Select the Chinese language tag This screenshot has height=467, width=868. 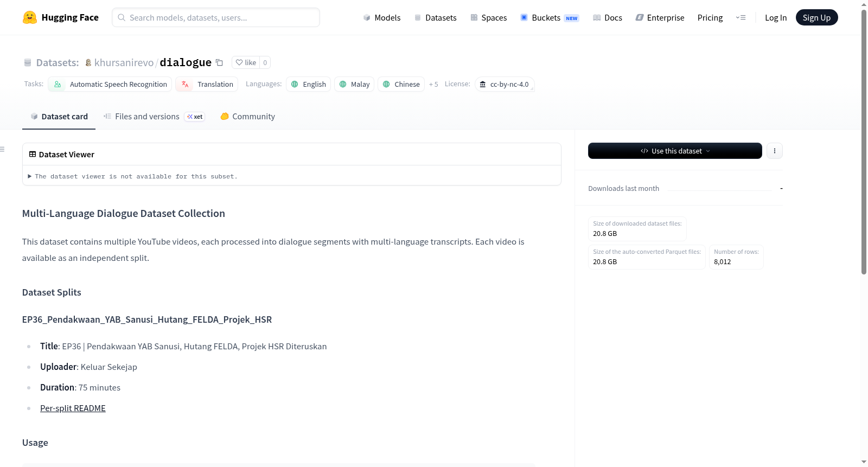coord(401,84)
